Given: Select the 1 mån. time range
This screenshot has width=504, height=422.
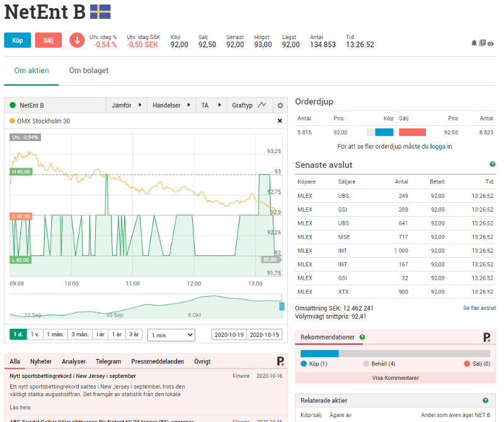Looking at the screenshot, I should pyautogui.click(x=55, y=334).
